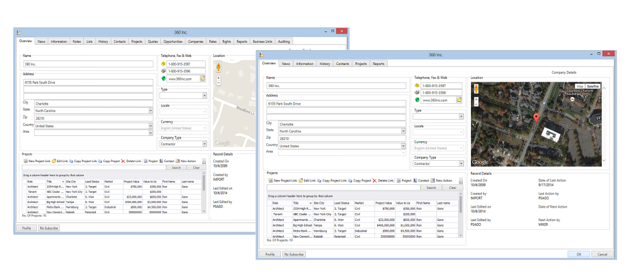Click Clear button in front window
Image resolution: width=644 pixels, height=276 pixels.
click(x=453, y=188)
